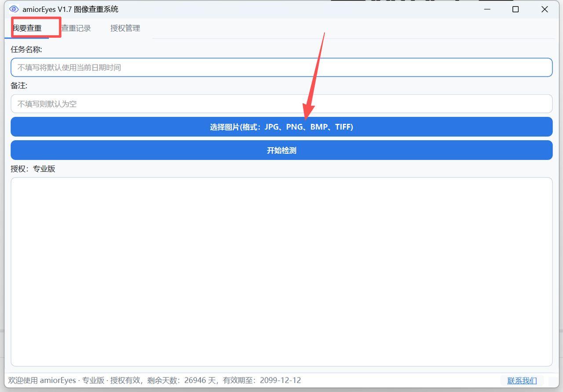The width and height of the screenshot is (563, 392).
Task: Start detection with 开始检测 button
Action: (281, 150)
